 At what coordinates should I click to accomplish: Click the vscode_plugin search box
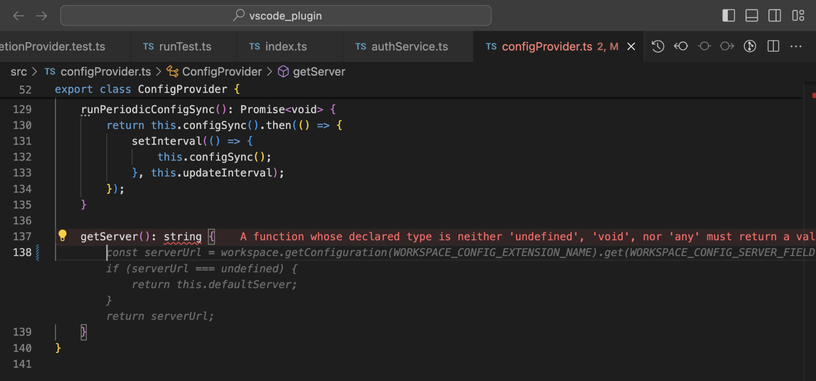(276, 16)
